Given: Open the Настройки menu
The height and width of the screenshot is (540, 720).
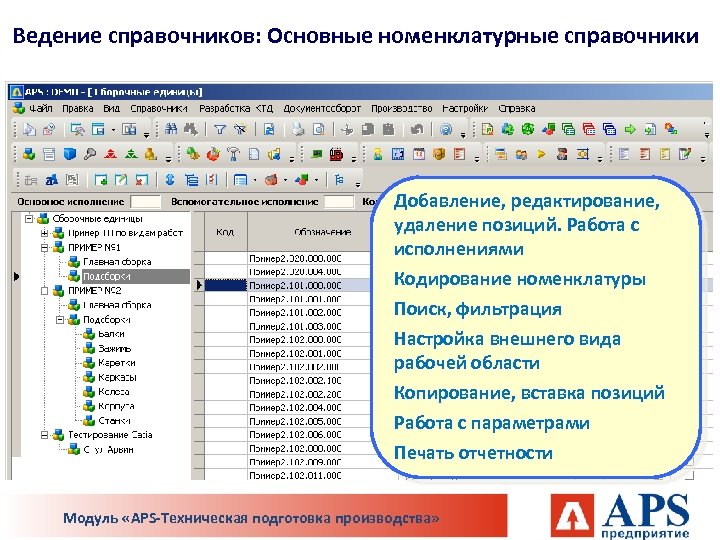Looking at the screenshot, I should pyautogui.click(x=465, y=109).
